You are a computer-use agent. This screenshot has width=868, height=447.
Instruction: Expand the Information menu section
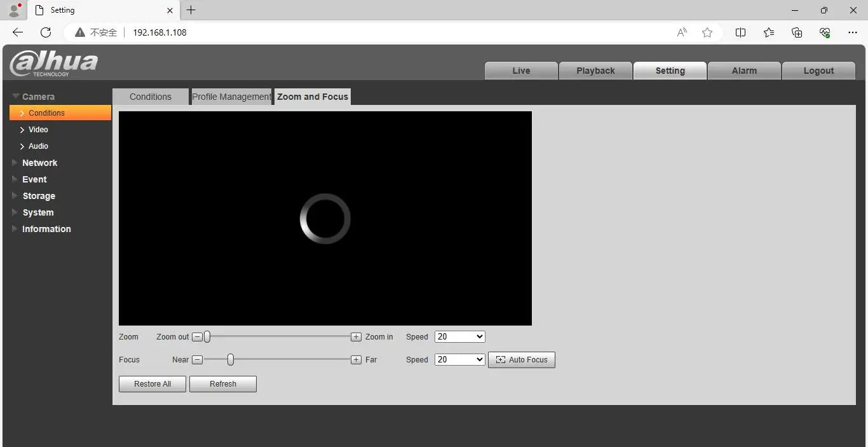pos(46,229)
